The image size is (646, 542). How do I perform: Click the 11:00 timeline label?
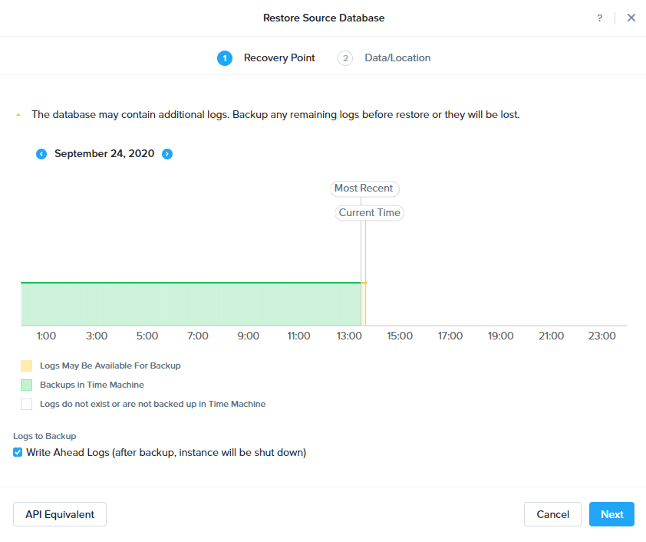pos(299,336)
